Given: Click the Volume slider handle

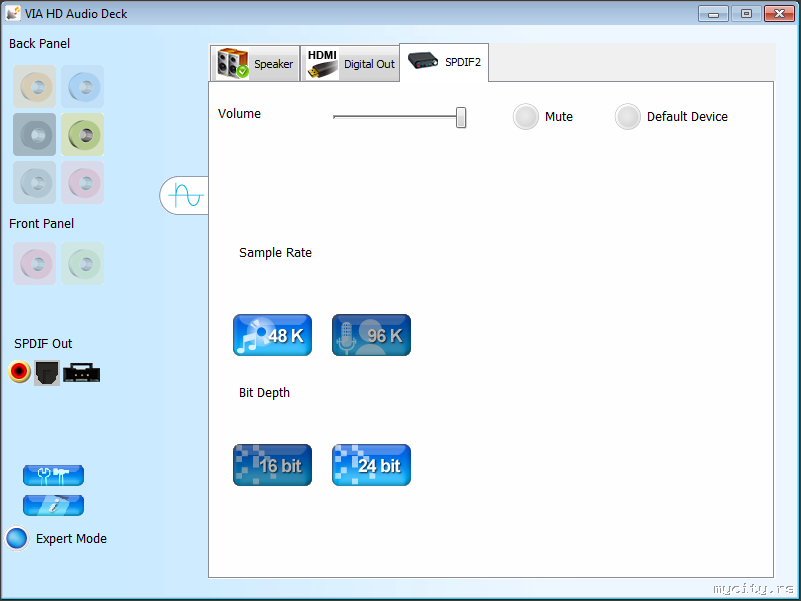Looking at the screenshot, I should point(461,118).
